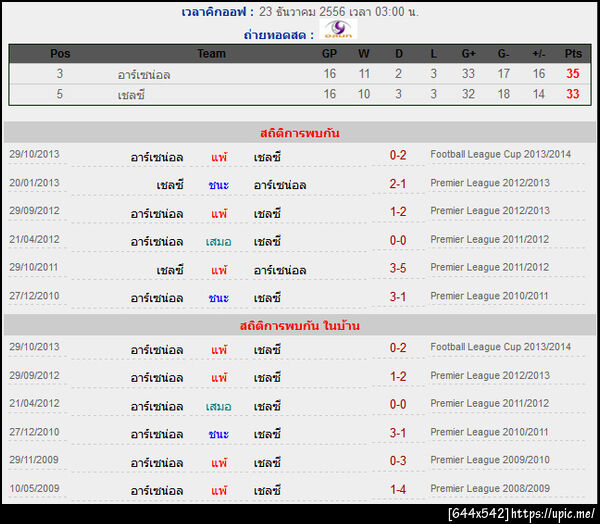The height and width of the screenshot is (524, 600).
Task: Click the score 2-1
Action: coord(398,184)
